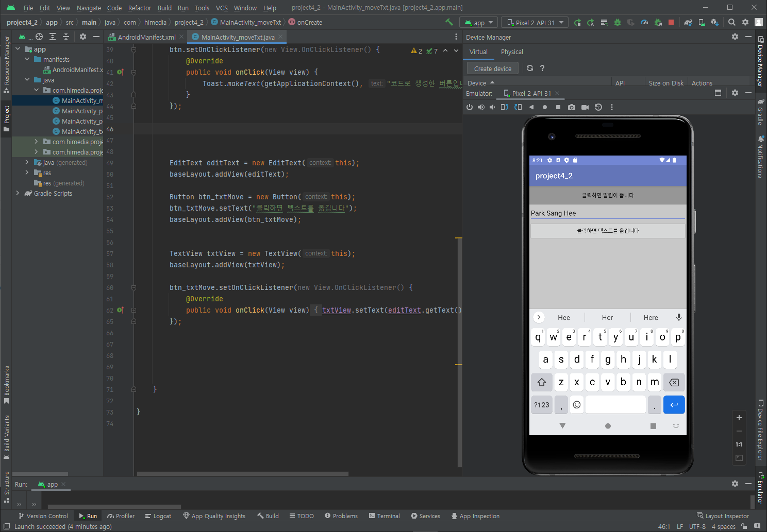The width and height of the screenshot is (767, 532).
Task: Collapse the app module in project tree
Action: coord(18,49)
